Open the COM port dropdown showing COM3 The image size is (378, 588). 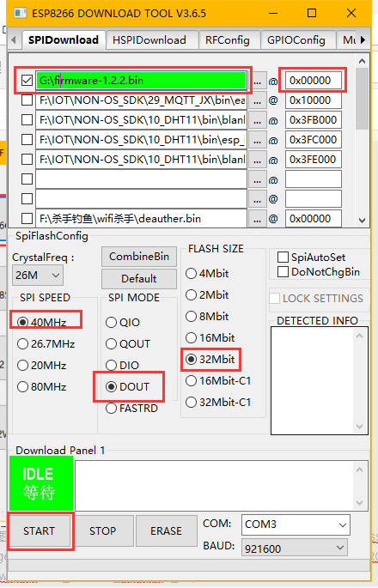[296, 524]
